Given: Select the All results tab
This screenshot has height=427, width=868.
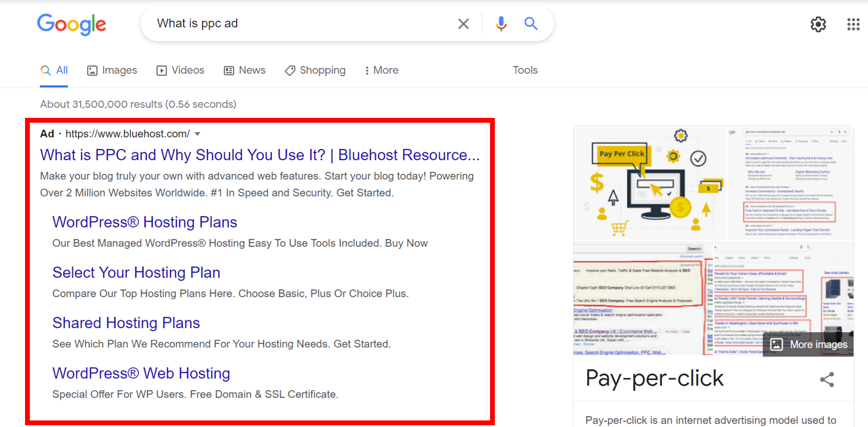Looking at the screenshot, I should [54, 70].
